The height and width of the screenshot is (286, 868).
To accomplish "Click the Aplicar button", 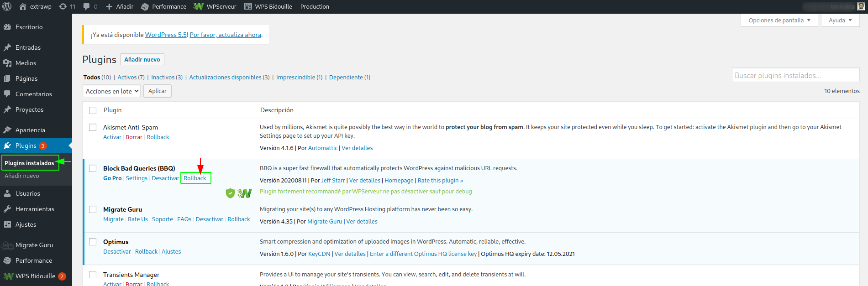I will (x=158, y=91).
